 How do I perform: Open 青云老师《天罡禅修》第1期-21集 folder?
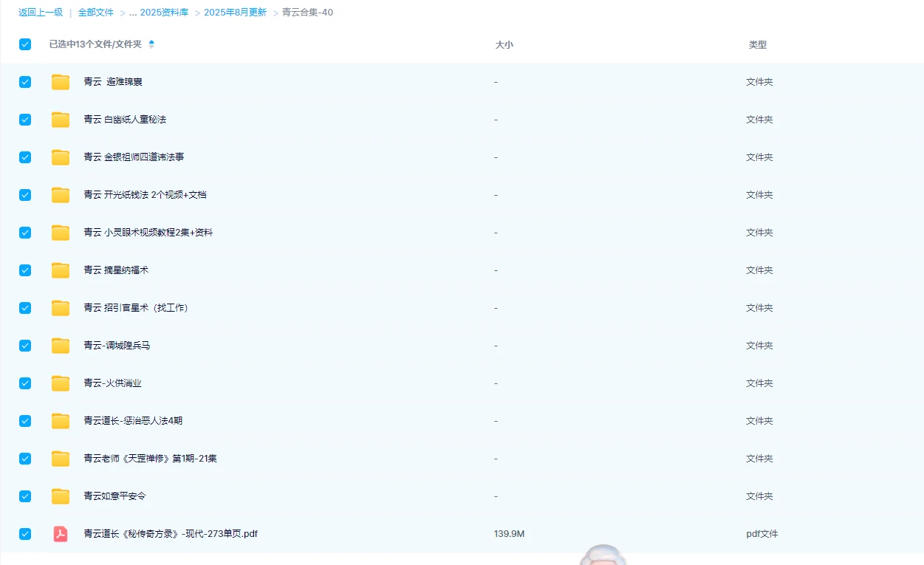[150, 459]
